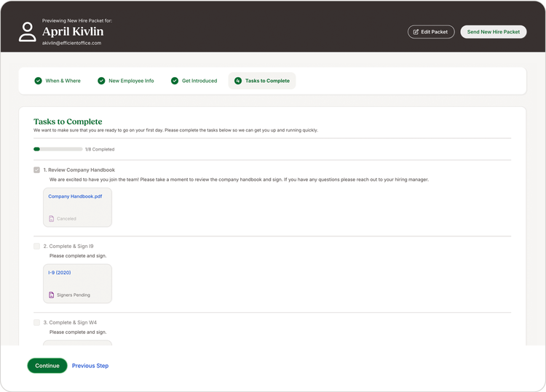Switch to the Tasks to Complete tab
Image resolution: width=546 pixels, height=392 pixels.
click(262, 81)
